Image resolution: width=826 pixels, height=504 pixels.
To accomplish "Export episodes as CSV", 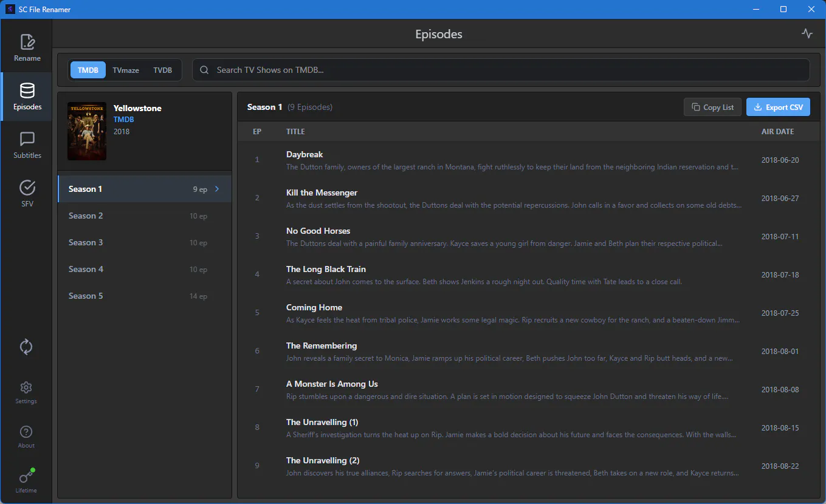I will [778, 107].
